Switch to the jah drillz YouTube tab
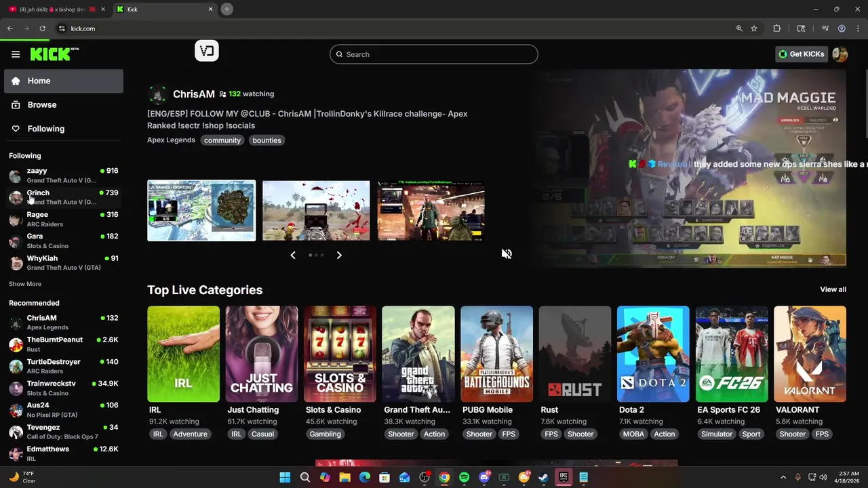Viewport: 868px width, 488px height. [x=58, y=9]
